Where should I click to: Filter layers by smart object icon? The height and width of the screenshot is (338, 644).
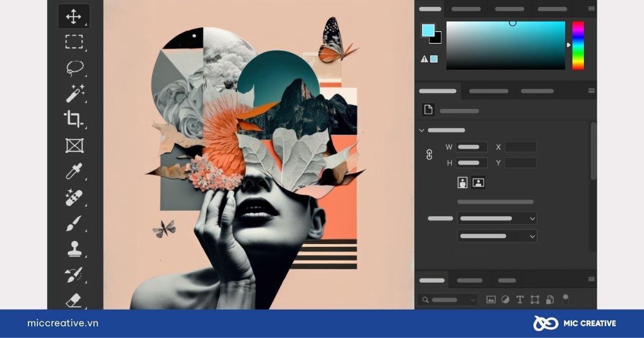550,300
